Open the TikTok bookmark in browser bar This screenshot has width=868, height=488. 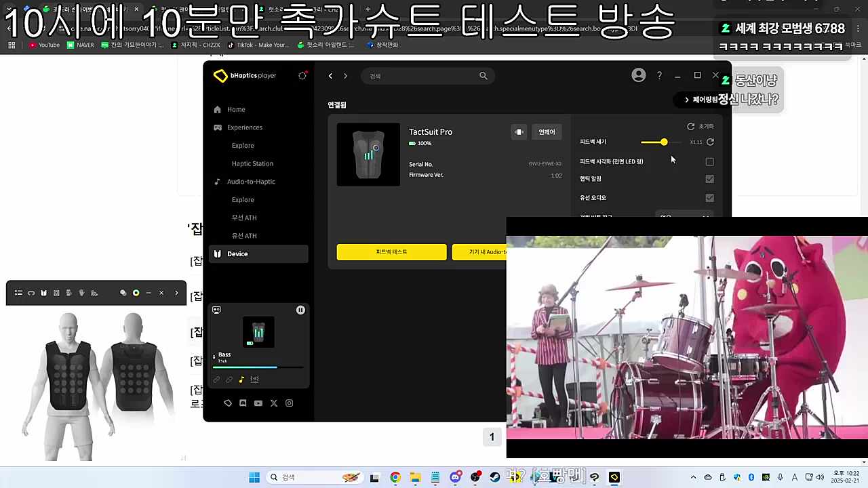coord(258,45)
